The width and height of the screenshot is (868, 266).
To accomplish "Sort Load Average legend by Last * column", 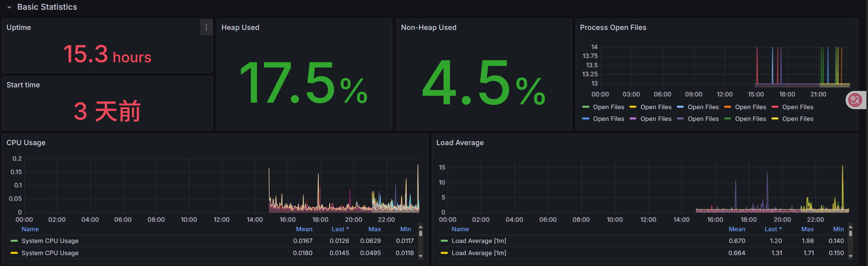I will [772, 229].
